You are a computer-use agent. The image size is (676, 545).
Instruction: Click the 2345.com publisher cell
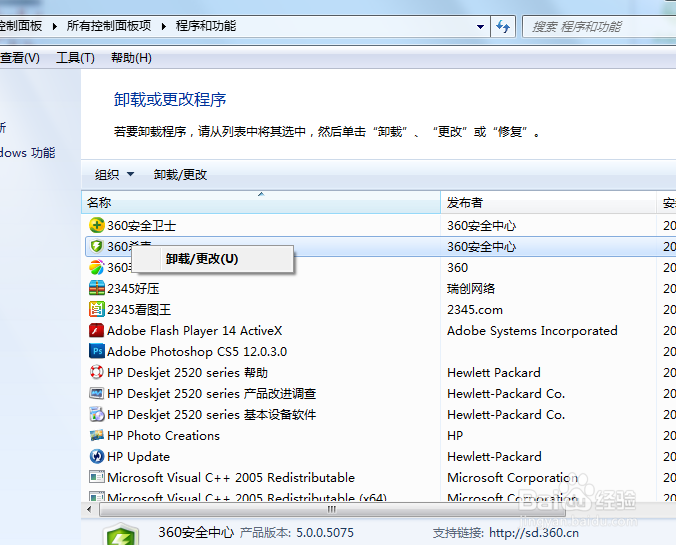475,310
